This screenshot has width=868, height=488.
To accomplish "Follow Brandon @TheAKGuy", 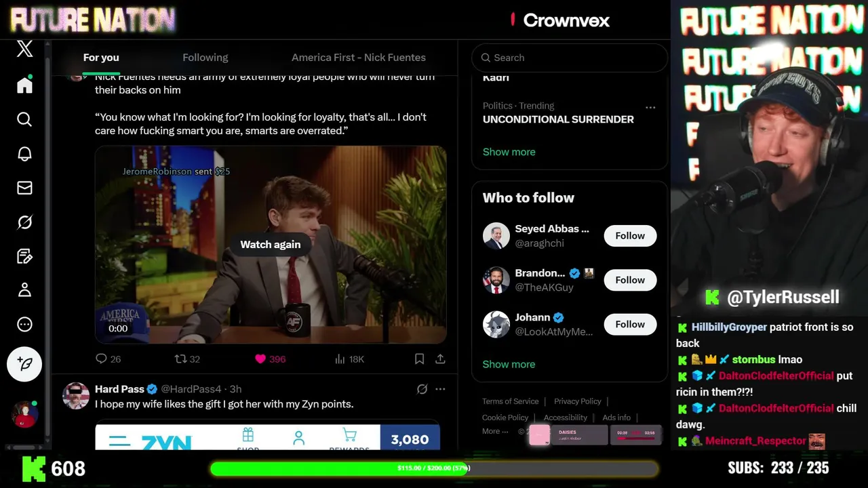I will point(630,280).
